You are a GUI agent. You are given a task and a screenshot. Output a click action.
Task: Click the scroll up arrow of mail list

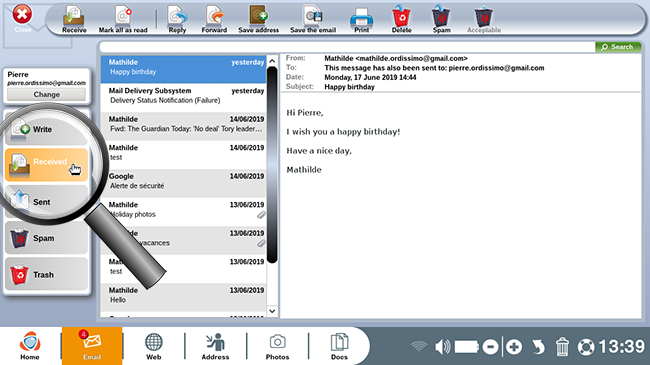tap(272, 61)
